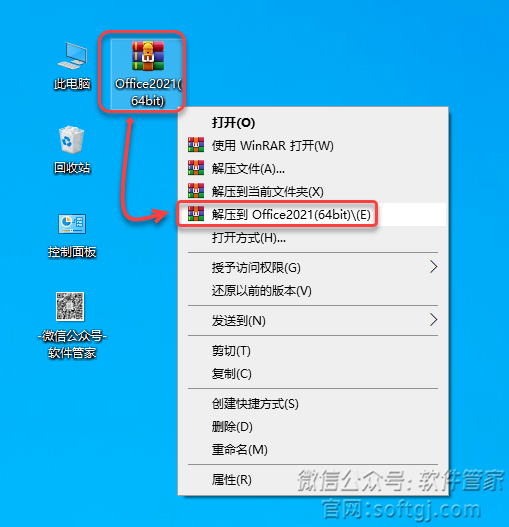Select 创建快捷方式(S)
This screenshot has height=527, width=509.
coord(313,404)
